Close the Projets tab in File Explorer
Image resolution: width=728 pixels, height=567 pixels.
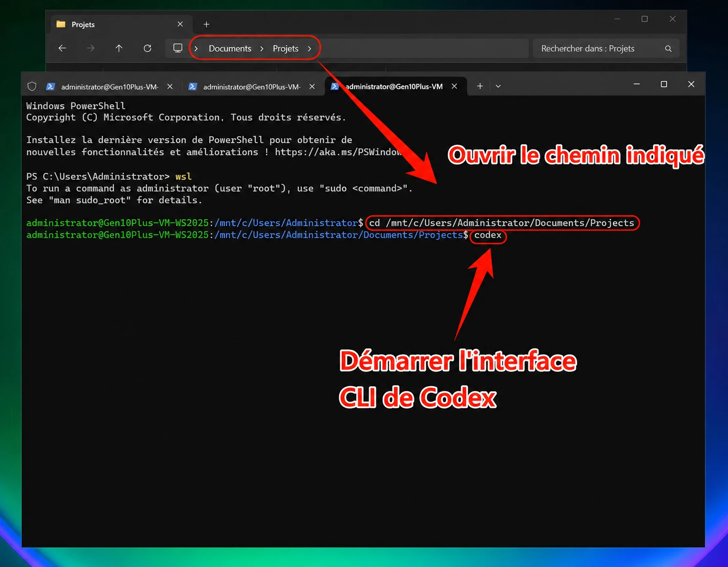[180, 24]
